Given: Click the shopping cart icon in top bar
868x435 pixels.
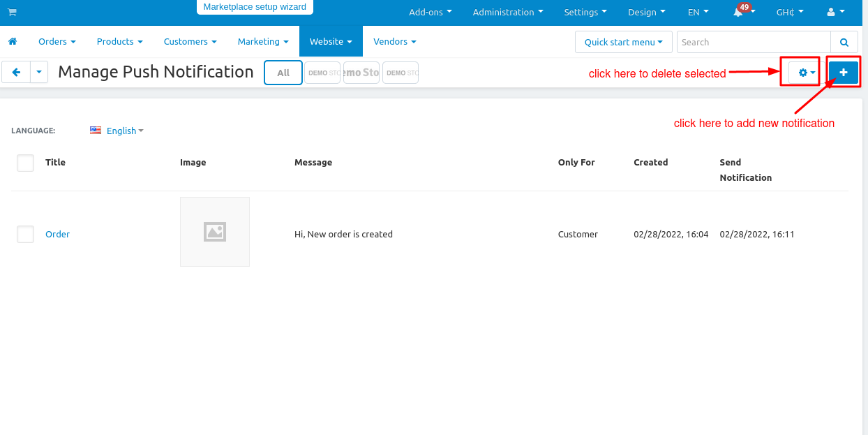Looking at the screenshot, I should 12,13.
